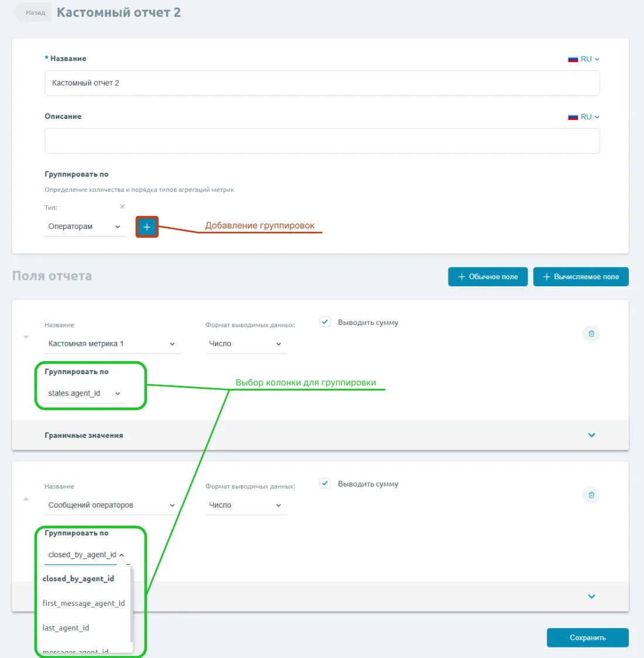Image resolution: width=644 pixels, height=658 pixels.
Task: Click the Описание text input
Action: pyautogui.click(x=322, y=141)
